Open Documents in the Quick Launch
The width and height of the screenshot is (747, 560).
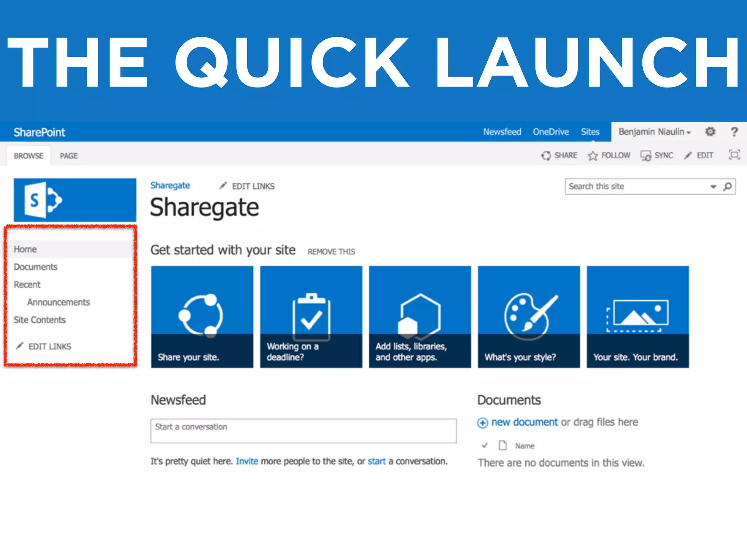pyautogui.click(x=35, y=267)
